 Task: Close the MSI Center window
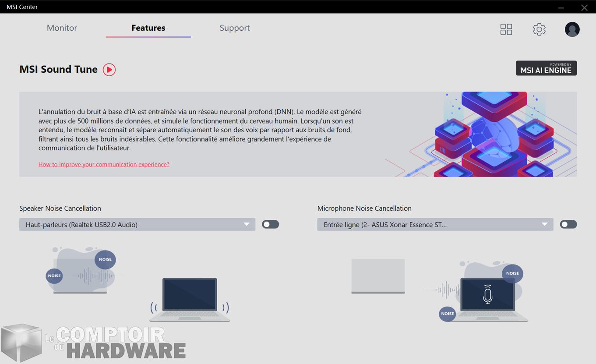point(584,7)
